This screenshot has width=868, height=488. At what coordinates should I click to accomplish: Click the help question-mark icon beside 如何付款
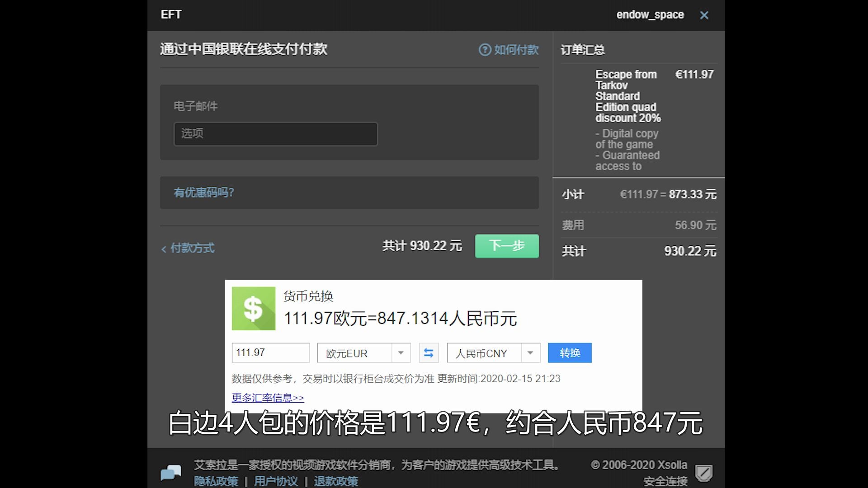pyautogui.click(x=485, y=50)
